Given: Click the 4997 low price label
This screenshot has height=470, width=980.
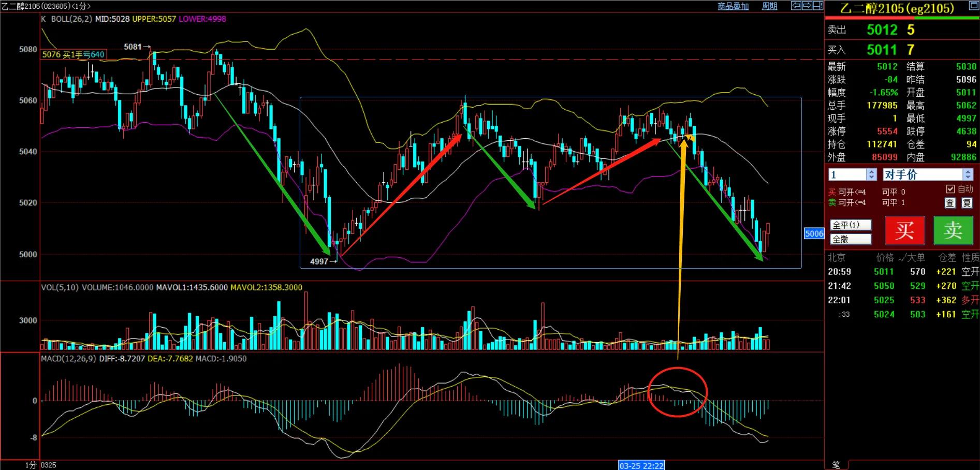Looking at the screenshot, I should point(319,261).
